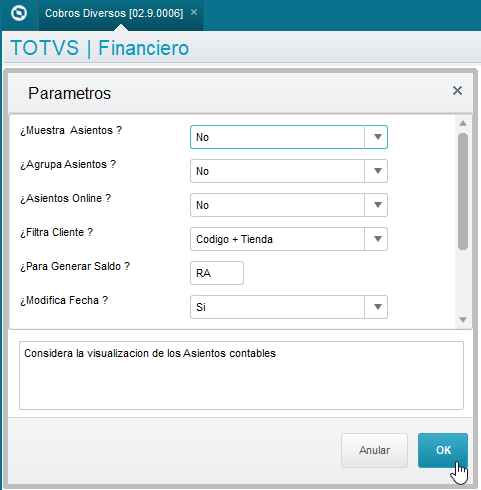This screenshot has width=481, height=490.
Task: Open Muestra Asientos dropdown arrow
Action: (377, 137)
